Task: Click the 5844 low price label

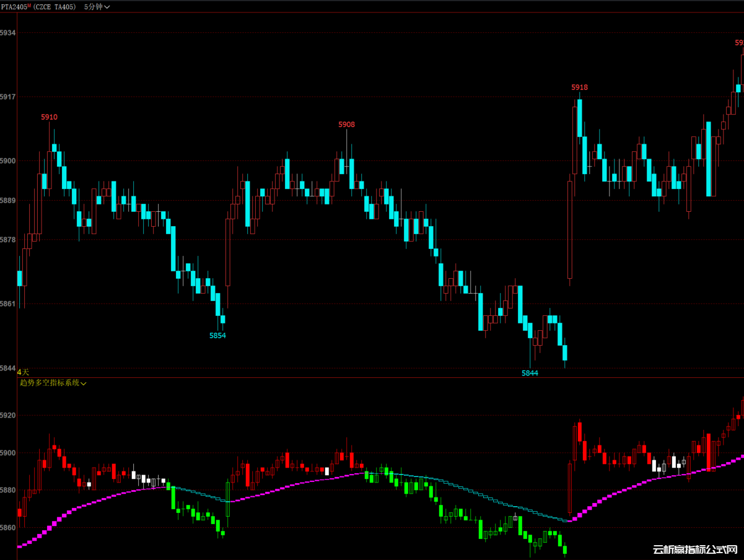Action: coord(530,373)
